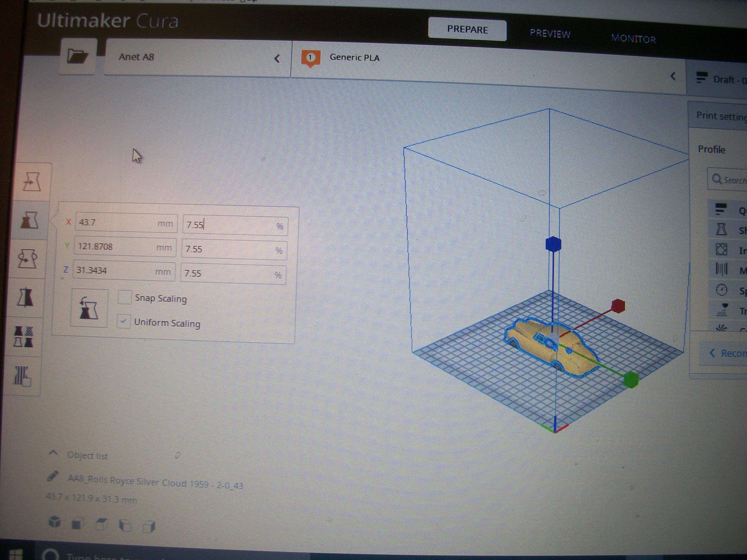The image size is (747, 560).
Task: Select the Rolls Royce Silver Cloud object
Action: [x=155, y=483]
